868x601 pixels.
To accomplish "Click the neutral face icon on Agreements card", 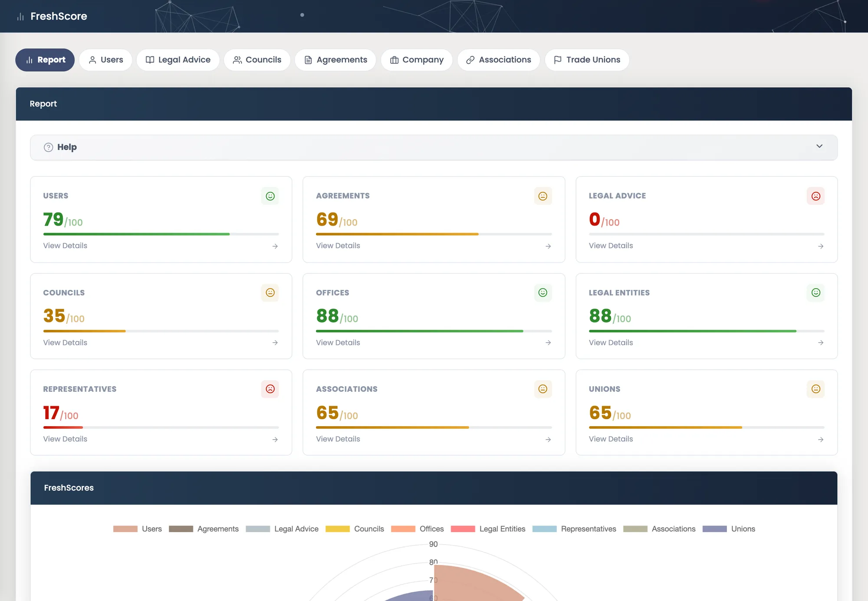I will (x=542, y=196).
